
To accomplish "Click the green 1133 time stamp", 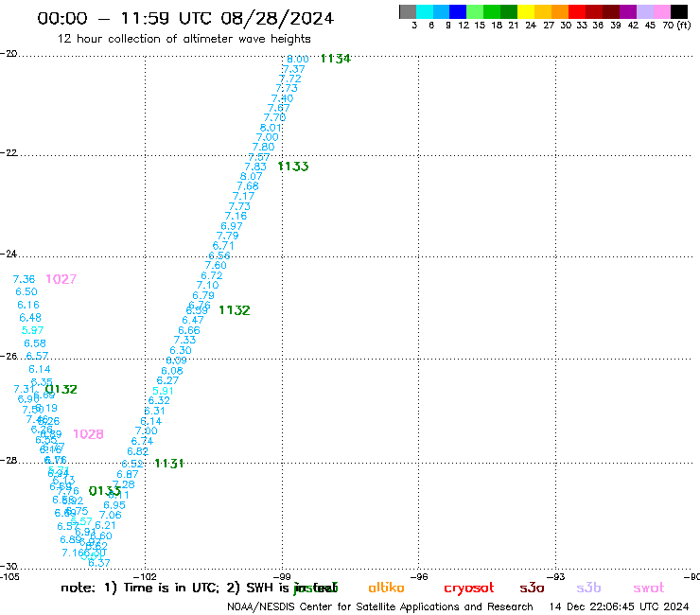I will click(293, 167).
